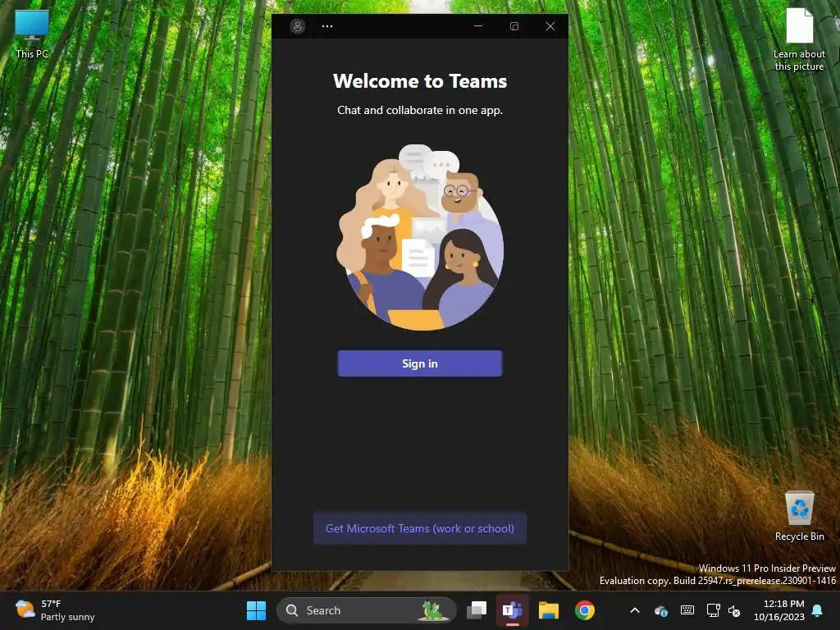Click the Teams icon in the taskbar
Image resolution: width=840 pixels, height=630 pixels.
[512, 610]
